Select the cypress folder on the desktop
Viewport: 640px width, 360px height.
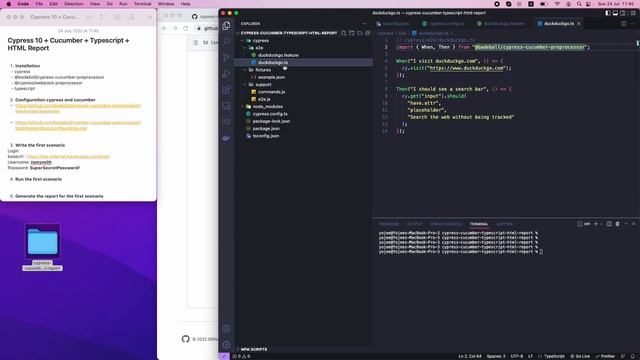coord(42,247)
